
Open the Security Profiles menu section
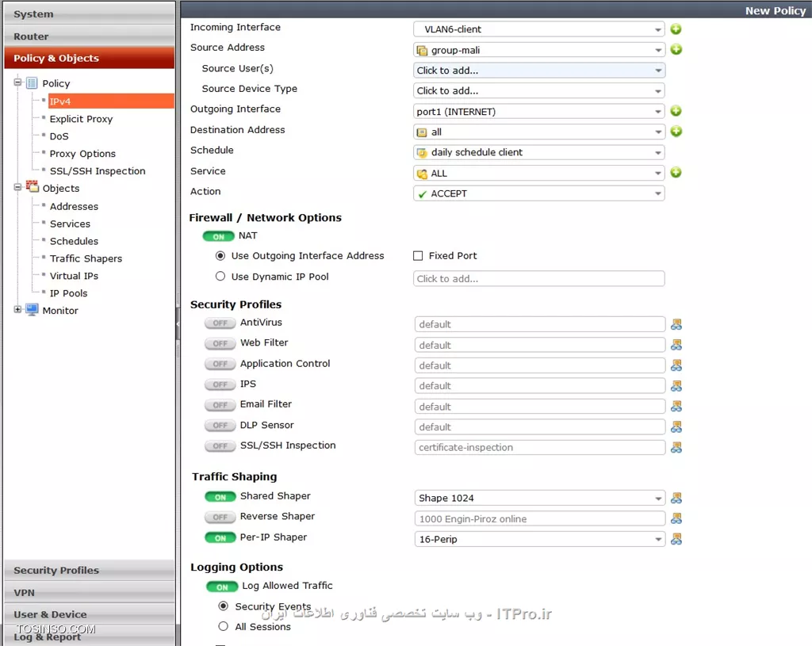[x=89, y=570]
